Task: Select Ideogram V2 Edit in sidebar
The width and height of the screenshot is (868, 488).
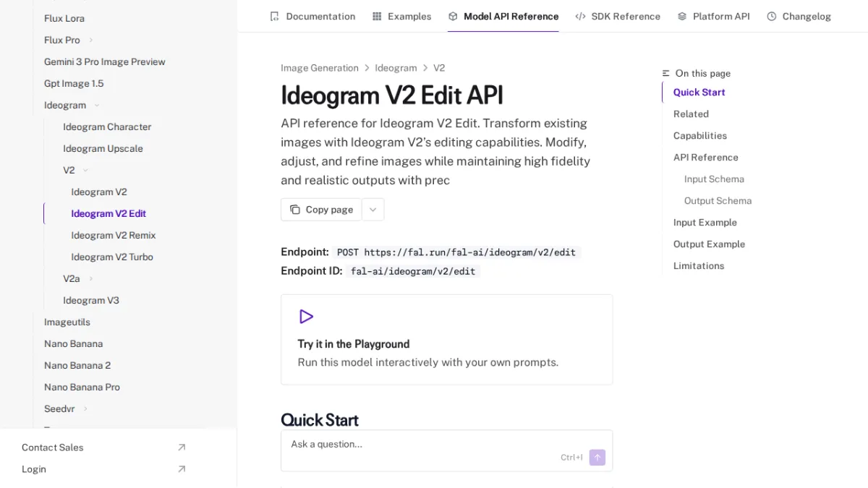Action: tap(109, 213)
